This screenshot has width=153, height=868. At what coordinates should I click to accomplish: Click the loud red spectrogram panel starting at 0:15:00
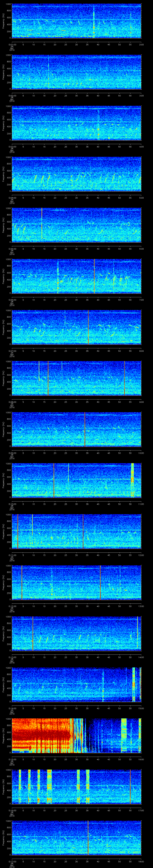[77, 736]
